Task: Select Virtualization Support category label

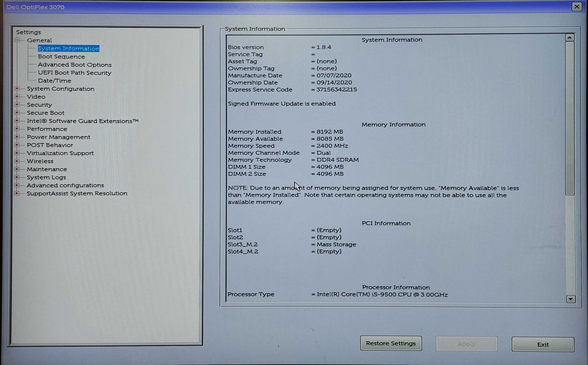Action: [60, 153]
